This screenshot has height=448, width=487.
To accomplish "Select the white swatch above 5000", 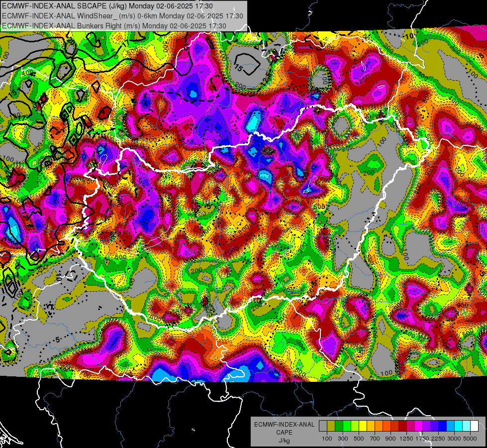I will [474, 426].
